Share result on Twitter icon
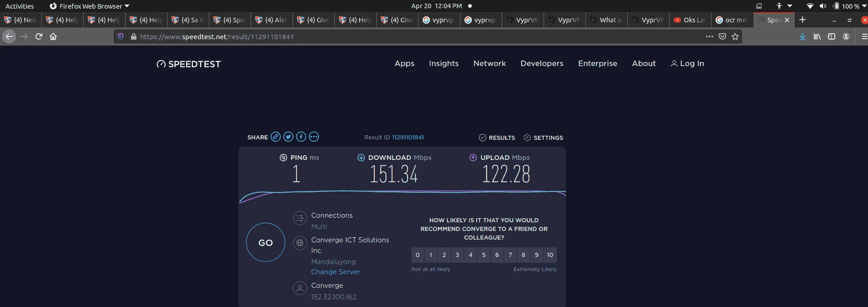The width and height of the screenshot is (868, 307). pos(288,137)
